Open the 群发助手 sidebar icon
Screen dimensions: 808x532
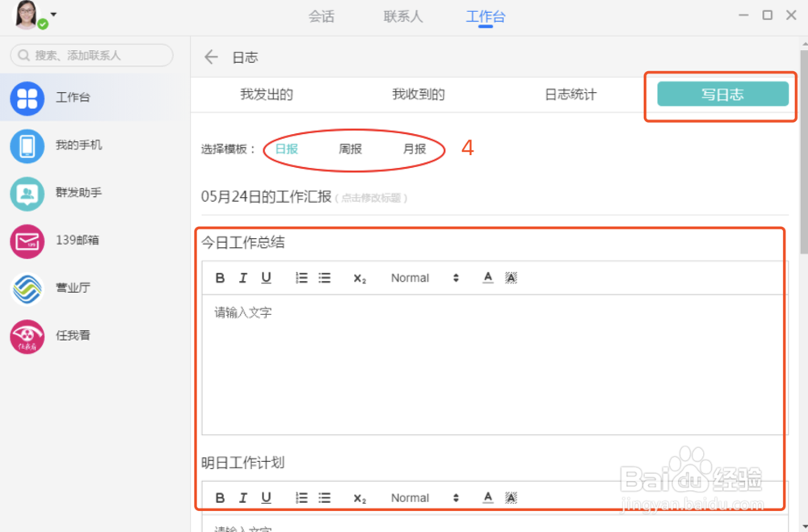(27, 193)
